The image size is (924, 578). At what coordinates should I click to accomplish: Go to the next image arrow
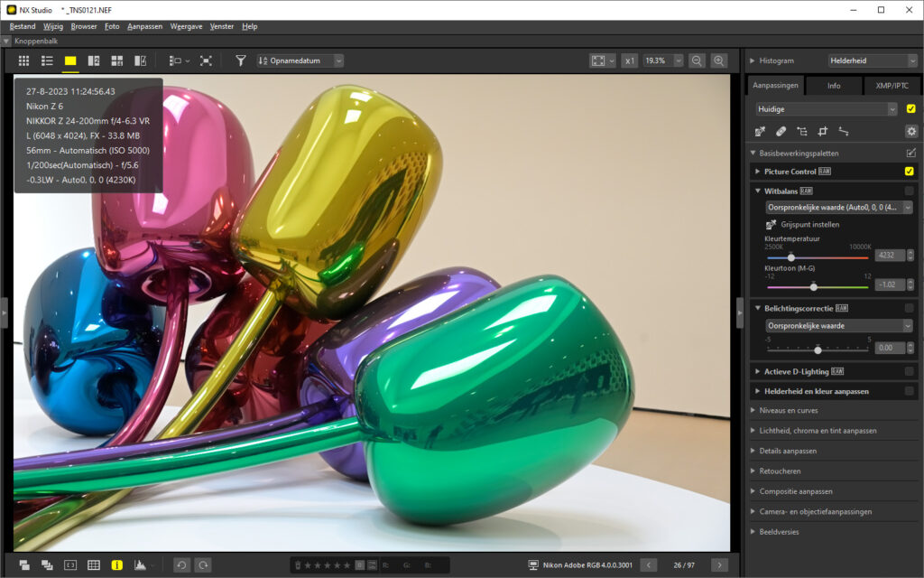719,565
